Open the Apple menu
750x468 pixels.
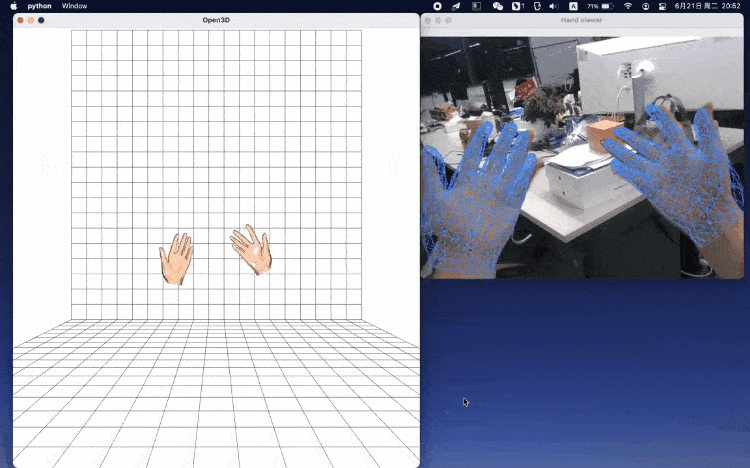tap(13, 6)
